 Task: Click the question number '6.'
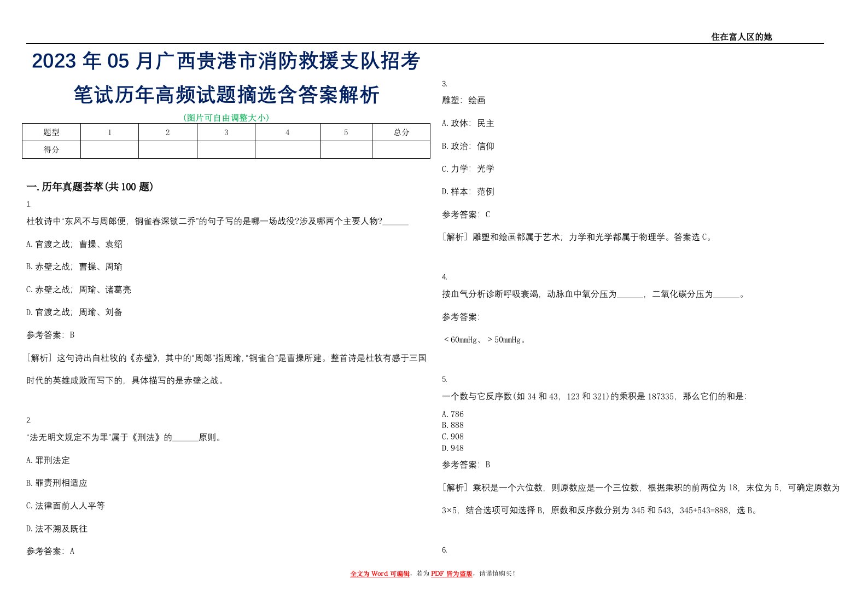tap(445, 550)
